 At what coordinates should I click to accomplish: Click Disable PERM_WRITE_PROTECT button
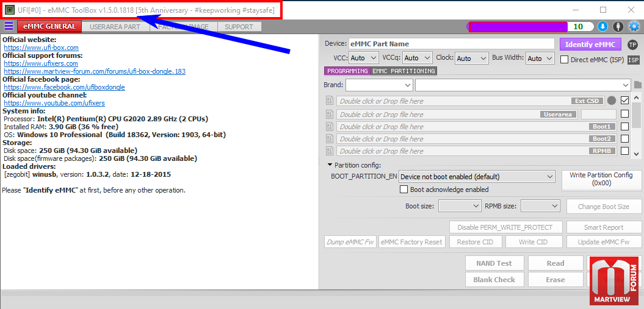coord(505,227)
